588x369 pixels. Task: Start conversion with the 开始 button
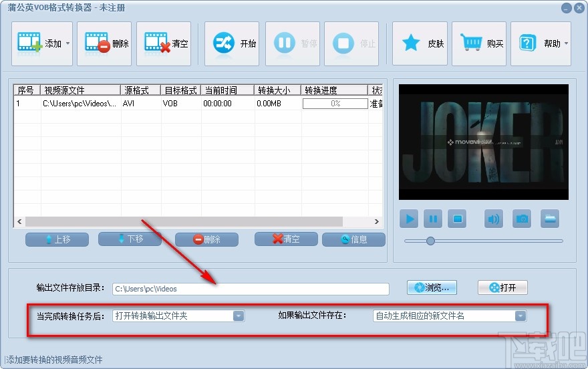tap(232, 43)
